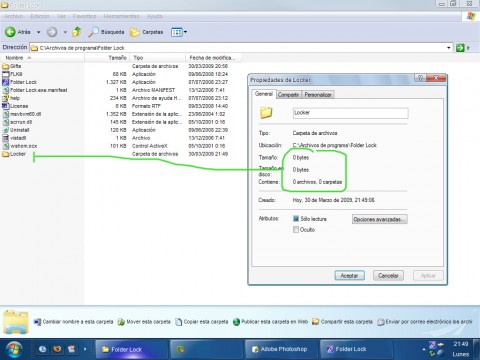This screenshot has height=360, width=480.
Task: Switch to Folder Lock application taskbar button
Action: pos(356,349)
